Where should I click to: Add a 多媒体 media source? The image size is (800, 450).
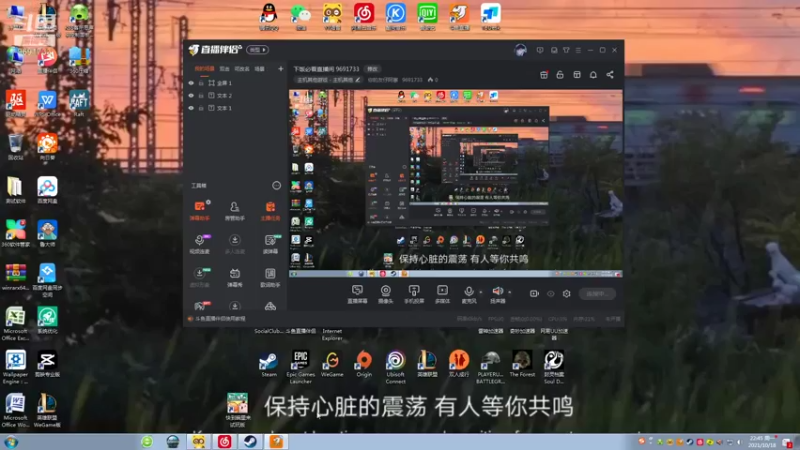tap(442, 294)
